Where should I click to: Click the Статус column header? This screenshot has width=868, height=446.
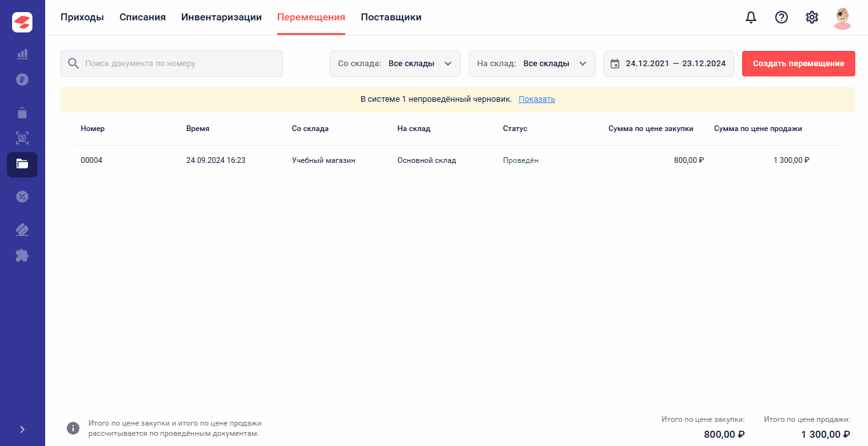tap(515, 129)
